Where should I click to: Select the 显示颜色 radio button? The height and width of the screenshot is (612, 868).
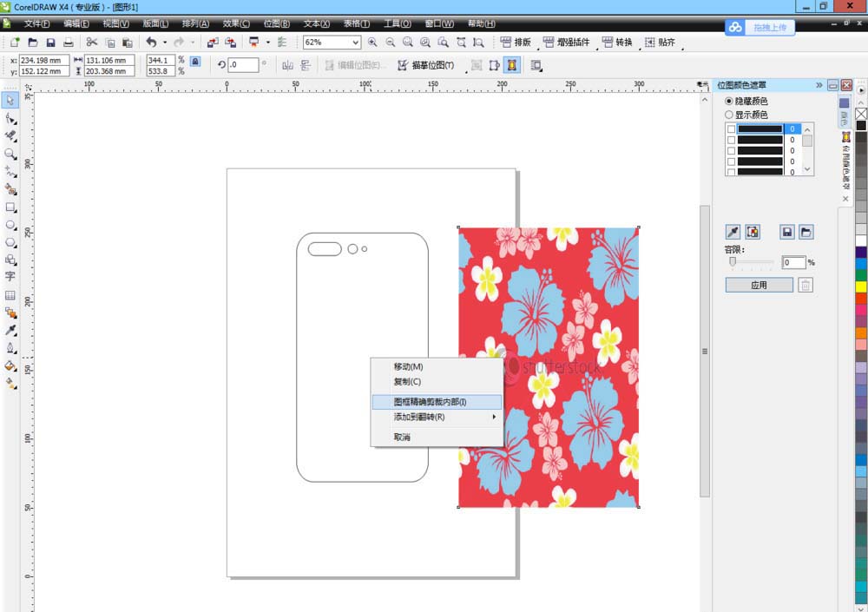(x=729, y=115)
